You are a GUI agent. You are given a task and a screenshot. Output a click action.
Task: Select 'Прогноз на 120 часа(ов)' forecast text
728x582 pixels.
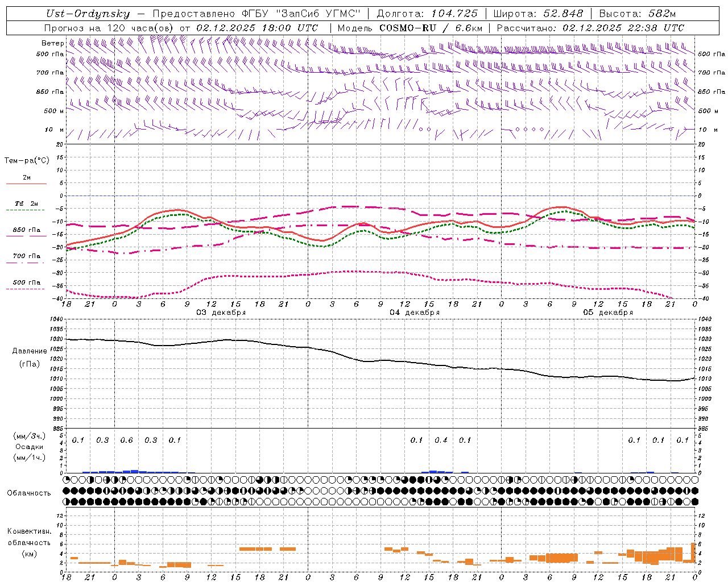110,28
